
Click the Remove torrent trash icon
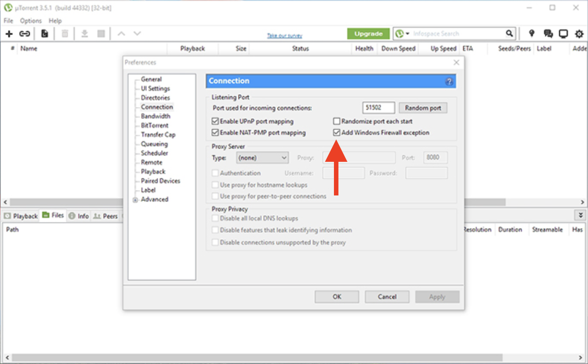point(65,34)
